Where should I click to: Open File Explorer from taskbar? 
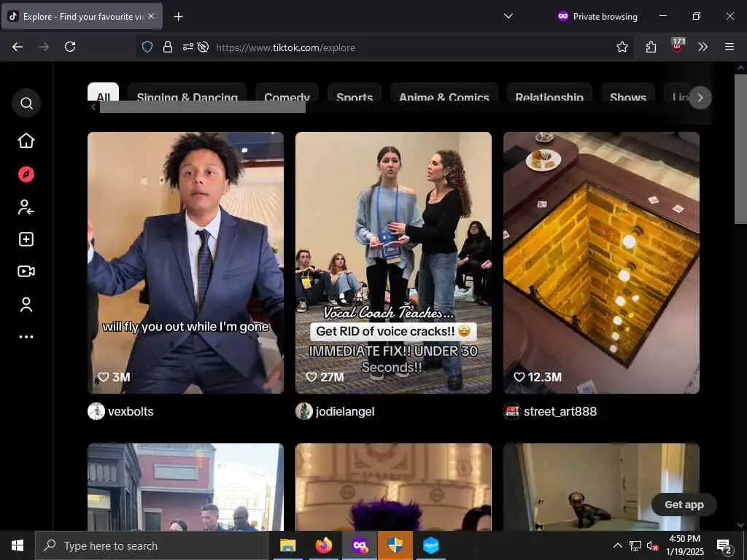(287, 545)
